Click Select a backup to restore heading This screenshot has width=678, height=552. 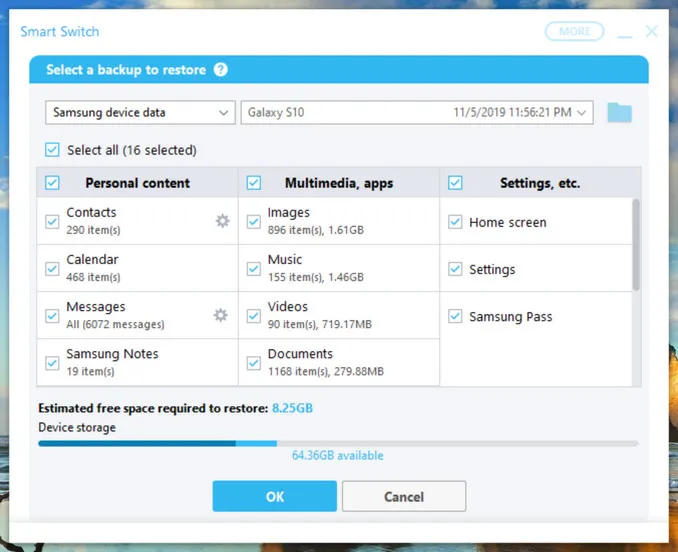(x=126, y=70)
